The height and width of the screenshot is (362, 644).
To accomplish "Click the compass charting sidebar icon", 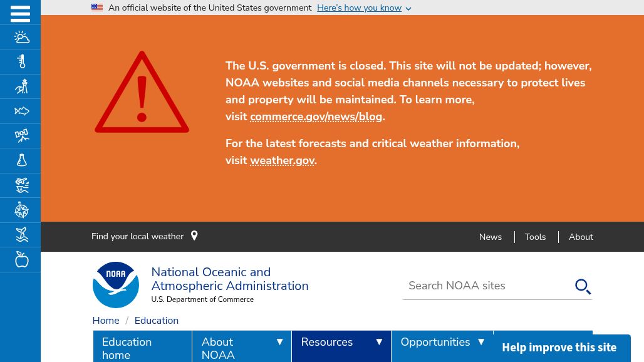I will pyautogui.click(x=21, y=210).
